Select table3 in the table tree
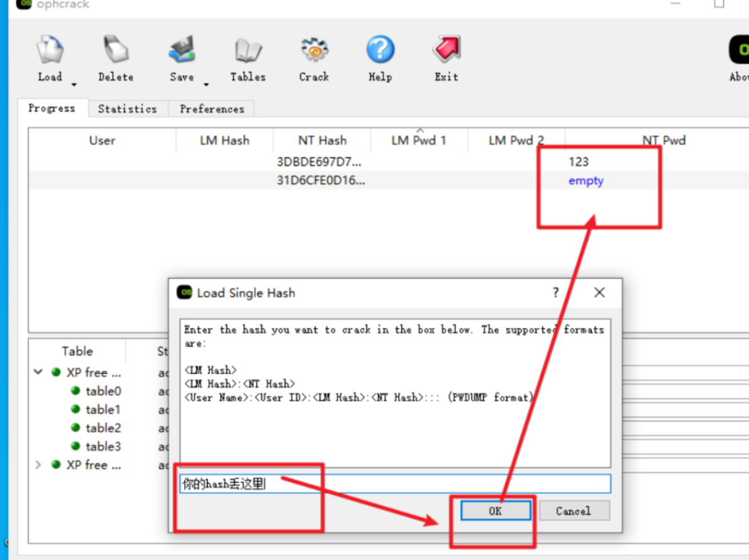 click(103, 446)
